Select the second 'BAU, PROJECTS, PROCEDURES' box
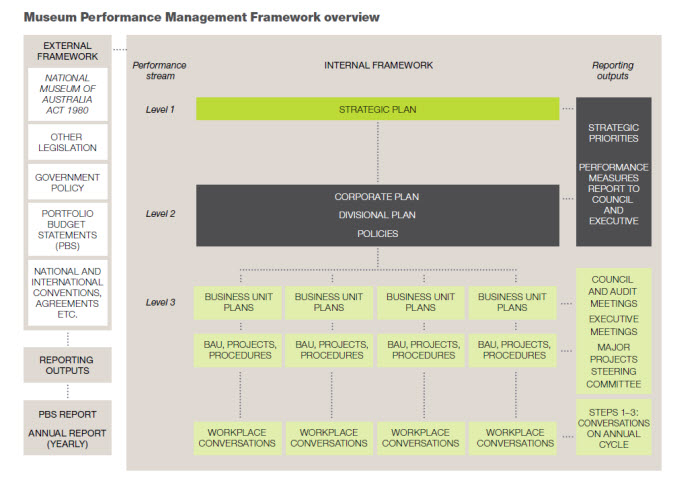The height and width of the screenshot is (484, 685). click(x=329, y=350)
